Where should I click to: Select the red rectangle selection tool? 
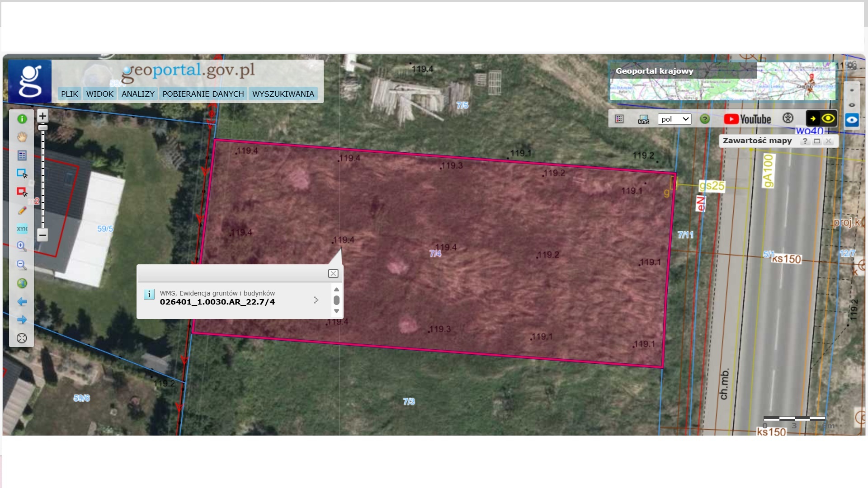tap(22, 192)
